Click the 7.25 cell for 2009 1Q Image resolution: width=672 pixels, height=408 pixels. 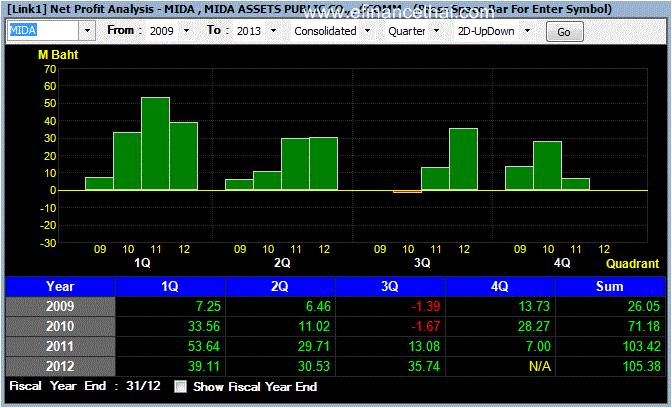point(170,306)
